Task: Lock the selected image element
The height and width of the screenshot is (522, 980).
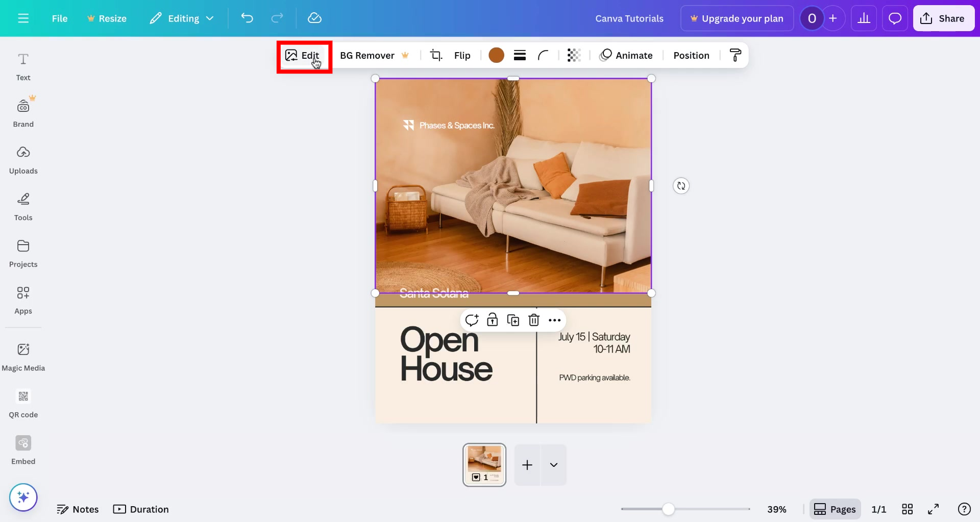Action: (493, 320)
